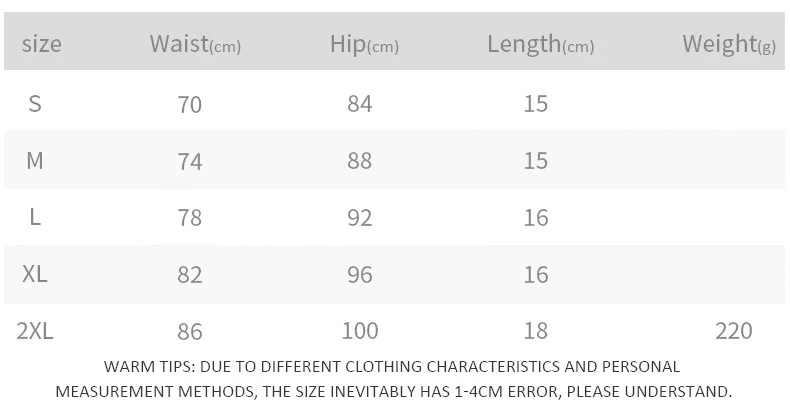The image size is (790, 413).
Task: Click the "size" column header
Action: [41, 44]
